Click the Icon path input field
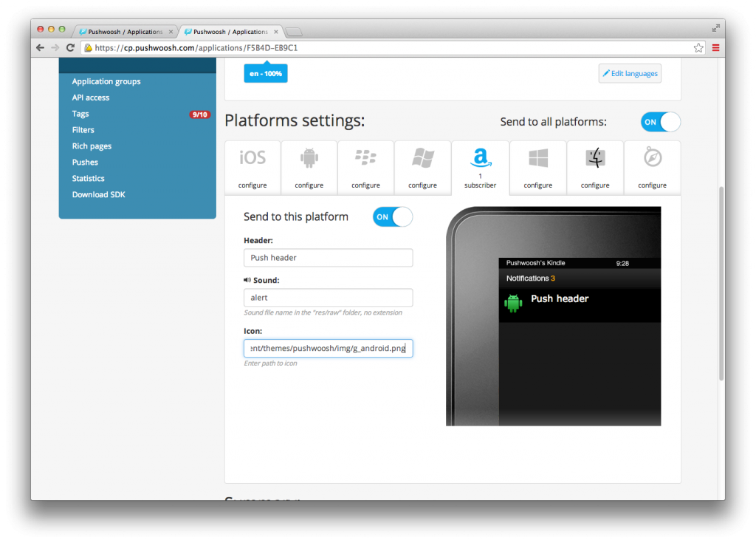This screenshot has height=543, width=756. coord(329,349)
